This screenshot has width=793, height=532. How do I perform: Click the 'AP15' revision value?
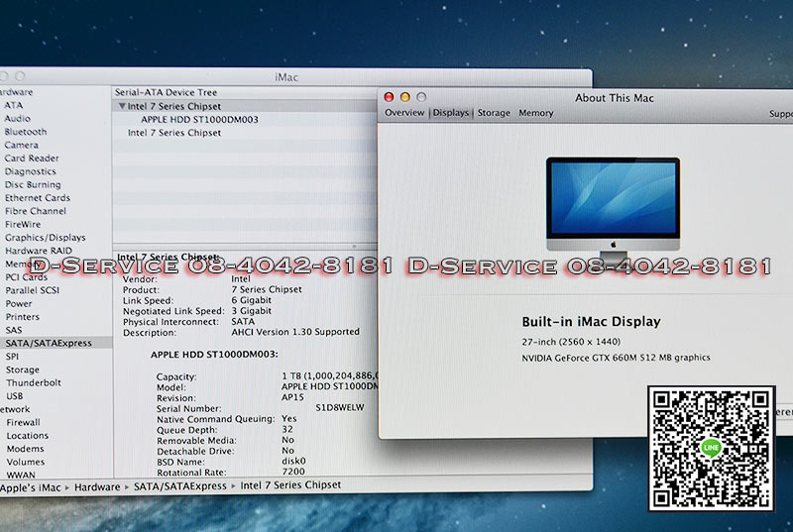292,397
